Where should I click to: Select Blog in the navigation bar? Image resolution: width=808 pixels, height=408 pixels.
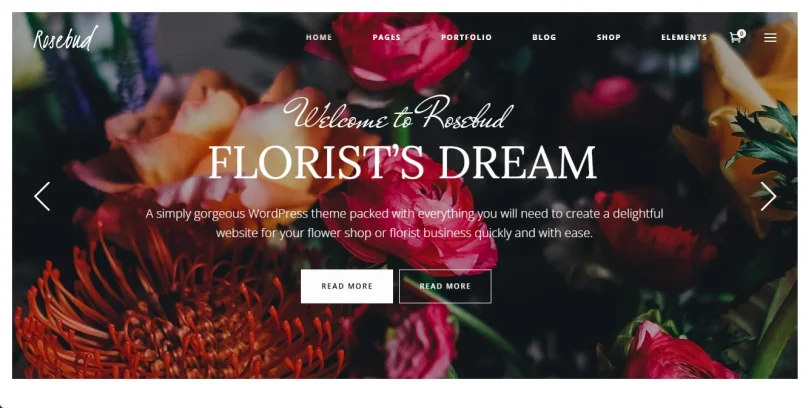tap(544, 37)
